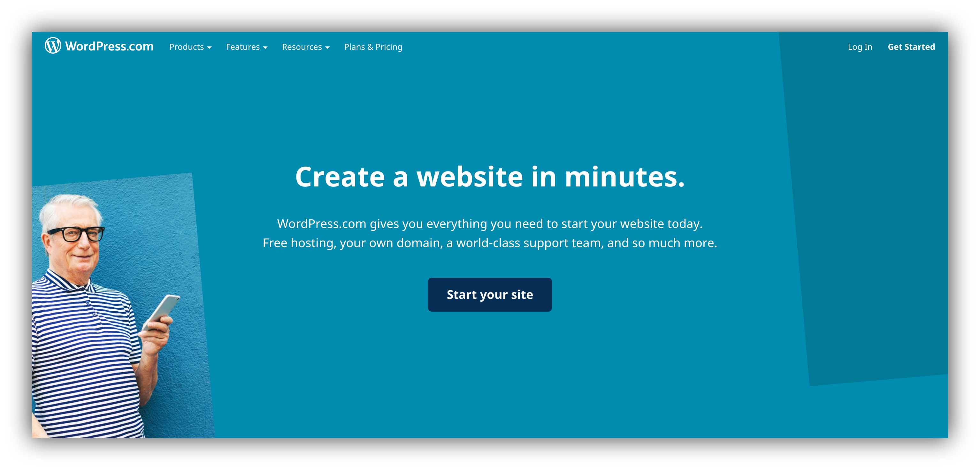Screen dimensions: 980x470
Task: Click Plans & Pricing menu item
Action: (373, 47)
